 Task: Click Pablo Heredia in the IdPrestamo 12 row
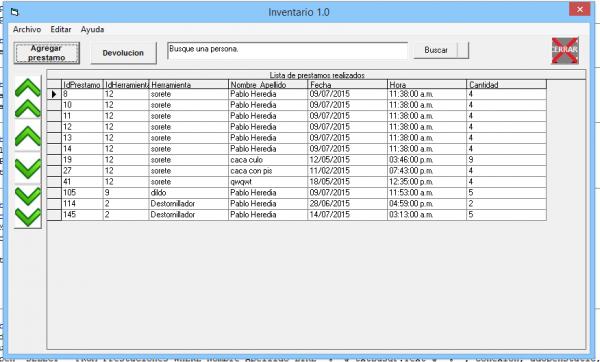[x=268, y=127]
